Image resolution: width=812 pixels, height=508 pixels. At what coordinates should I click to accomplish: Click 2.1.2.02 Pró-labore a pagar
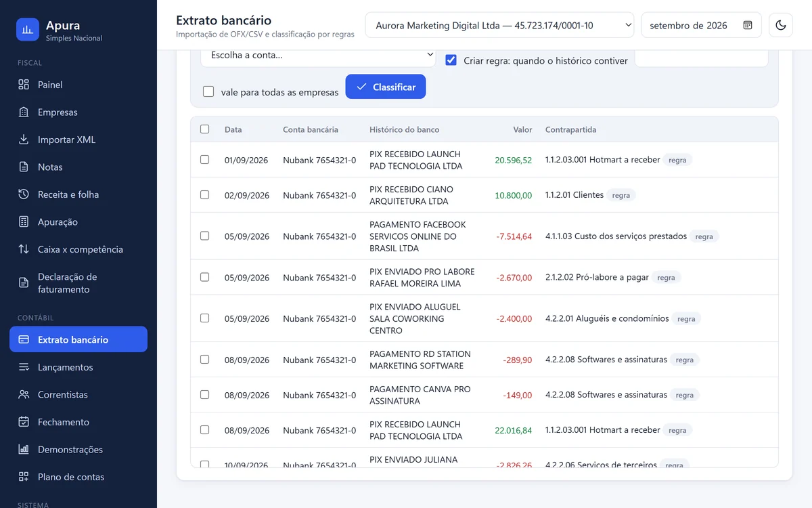coord(597,277)
